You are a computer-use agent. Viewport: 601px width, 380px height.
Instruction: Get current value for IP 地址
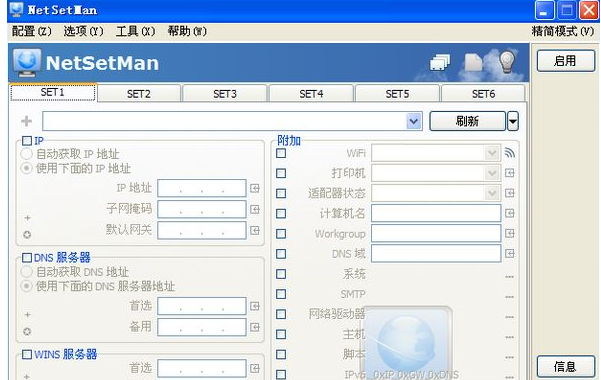tap(255, 188)
